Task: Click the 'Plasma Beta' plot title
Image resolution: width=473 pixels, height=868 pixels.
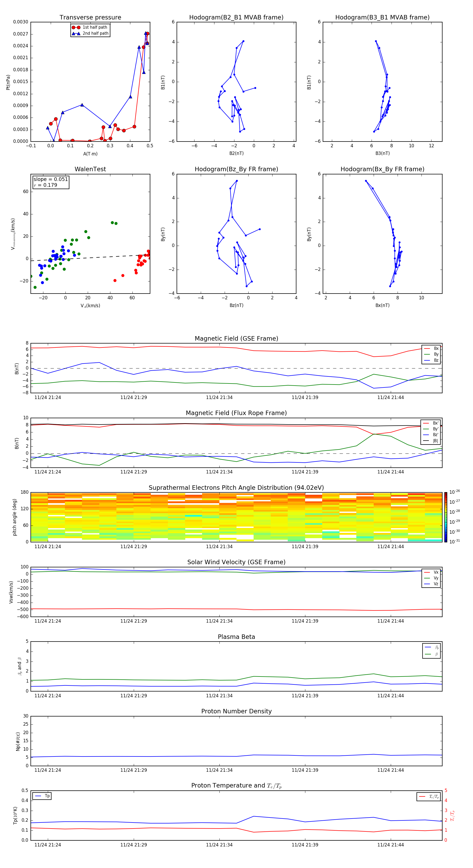Action: pos(236,637)
